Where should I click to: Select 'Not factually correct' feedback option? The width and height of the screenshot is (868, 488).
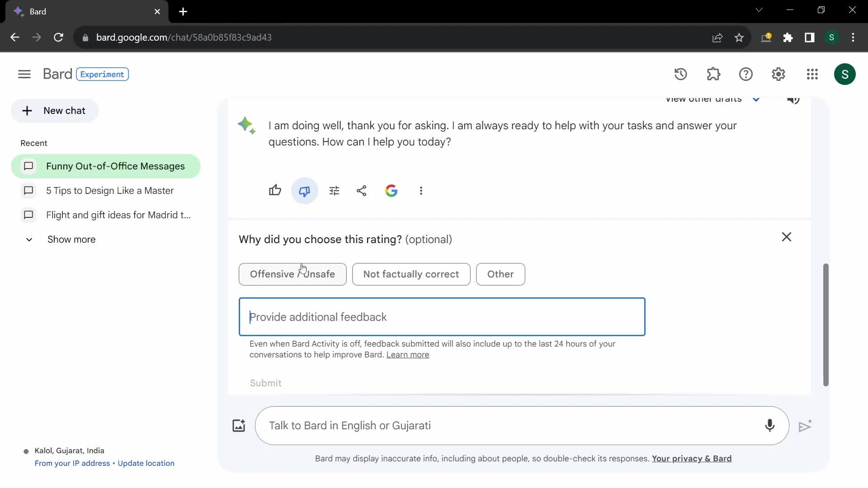411,273
